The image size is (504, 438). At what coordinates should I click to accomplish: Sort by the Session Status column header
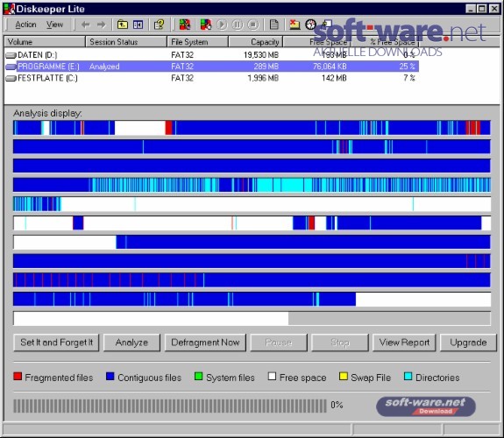click(126, 42)
